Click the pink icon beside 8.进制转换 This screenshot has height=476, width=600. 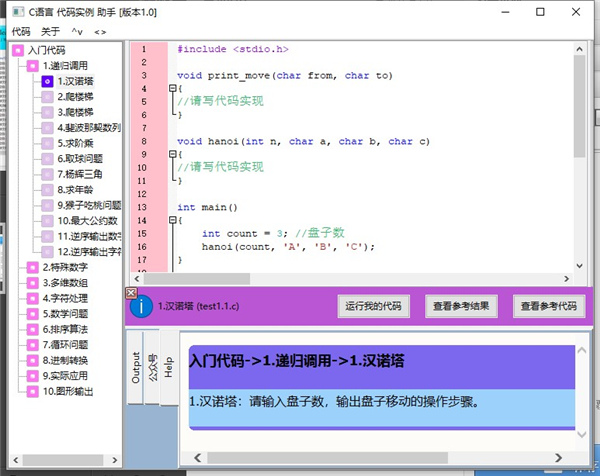[x=32, y=360]
